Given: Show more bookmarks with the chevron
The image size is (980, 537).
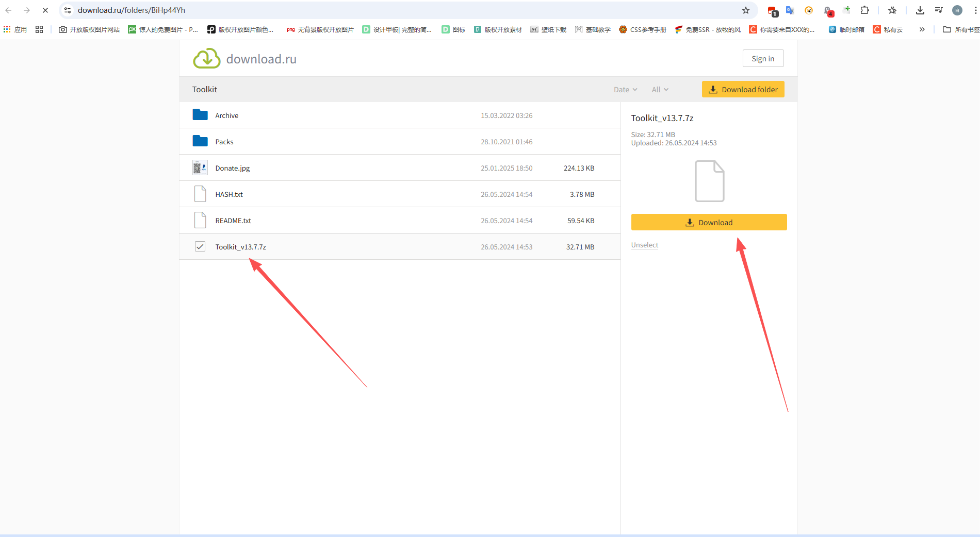Looking at the screenshot, I should point(922,29).
